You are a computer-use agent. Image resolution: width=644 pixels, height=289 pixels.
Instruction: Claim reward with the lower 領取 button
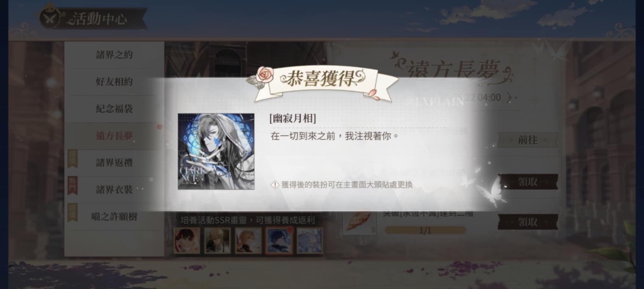pyautogui.click(x=528, y=222)
